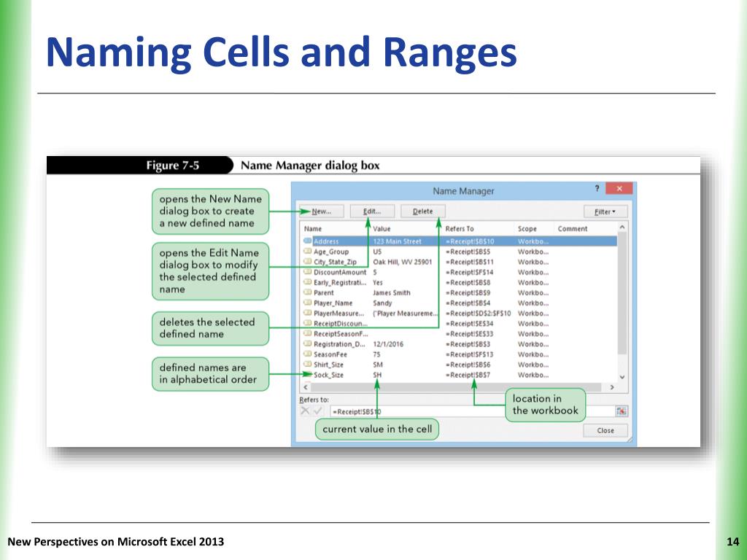747x560 pixels.
Task: Select the DiscountAmount name row
Action: tap(460, 273)
